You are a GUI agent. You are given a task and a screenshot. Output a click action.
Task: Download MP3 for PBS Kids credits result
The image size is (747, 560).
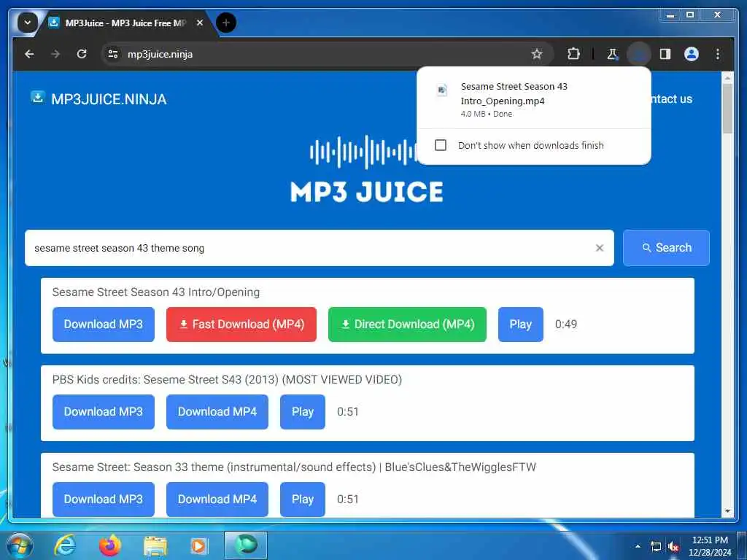(104, 412)
